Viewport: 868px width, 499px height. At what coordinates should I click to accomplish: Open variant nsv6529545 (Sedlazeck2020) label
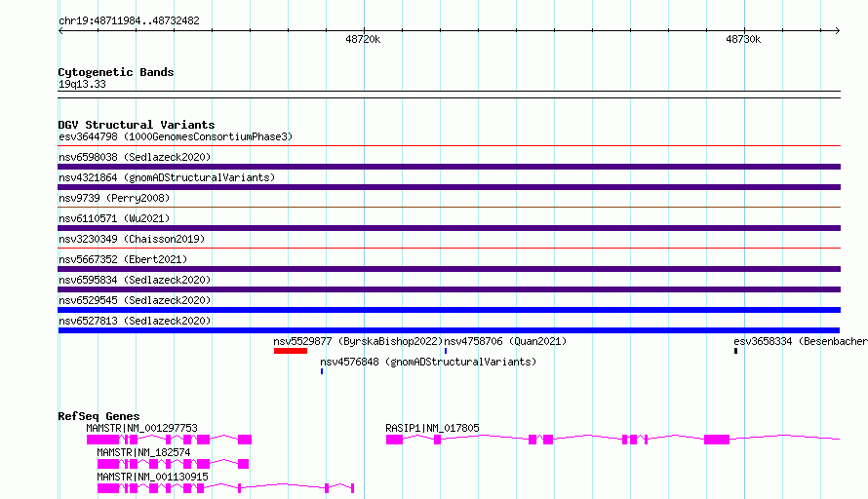135,300
